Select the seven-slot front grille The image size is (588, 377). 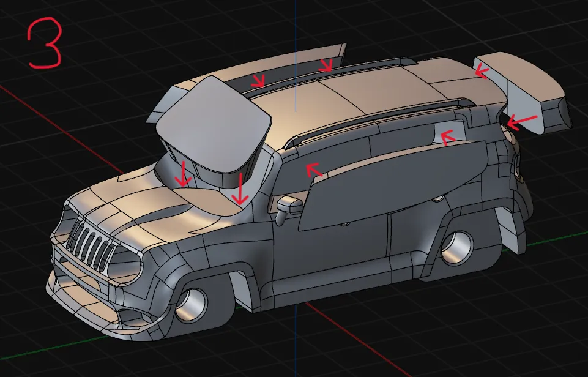(92, 244)
